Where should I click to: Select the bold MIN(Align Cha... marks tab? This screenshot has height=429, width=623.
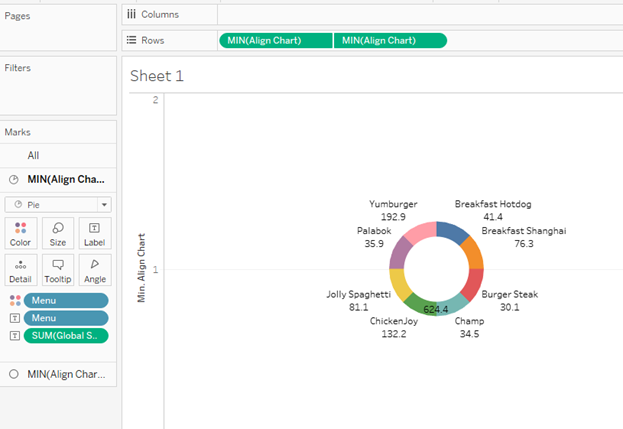tap(58, 180)
